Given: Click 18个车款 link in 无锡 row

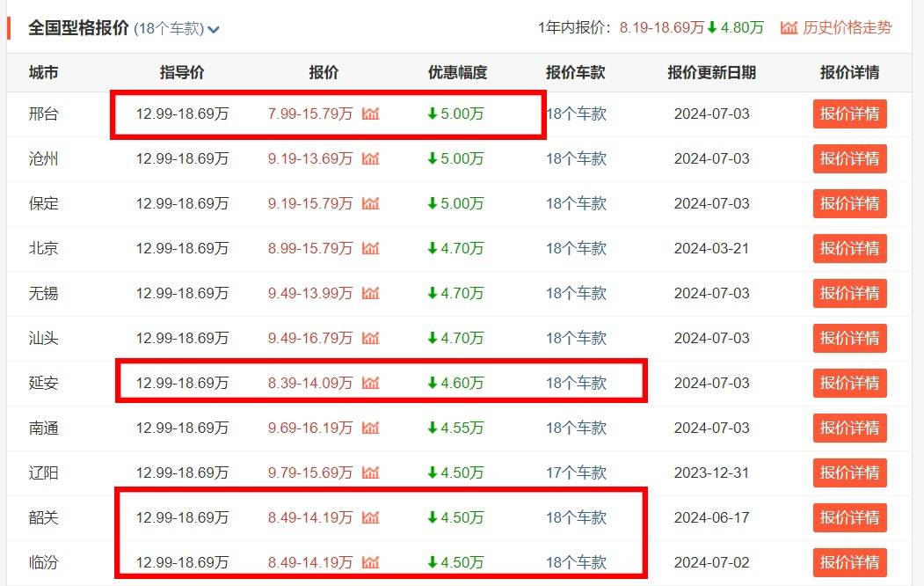Looking at the screenshot, I should [x=574, y=293].
